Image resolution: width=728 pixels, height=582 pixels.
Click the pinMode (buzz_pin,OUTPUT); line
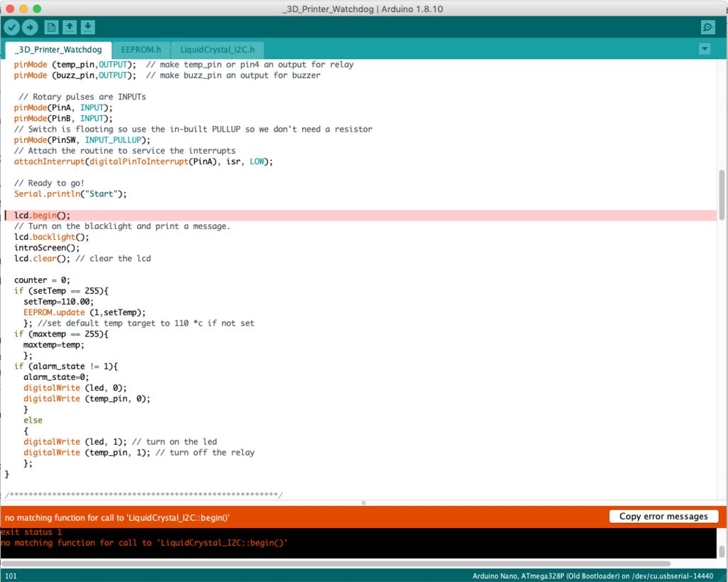tap(75, 75)
